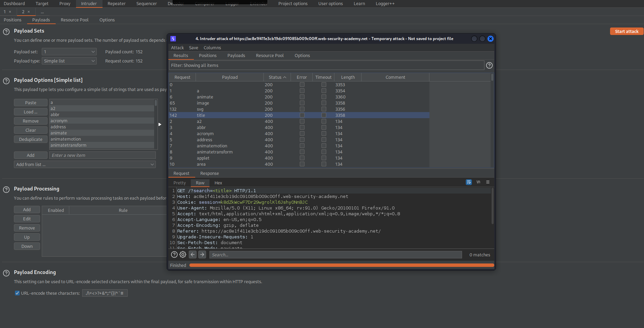Click the Finished progress bar
Viewport: 644px width, 328px height.
[342, 266]
